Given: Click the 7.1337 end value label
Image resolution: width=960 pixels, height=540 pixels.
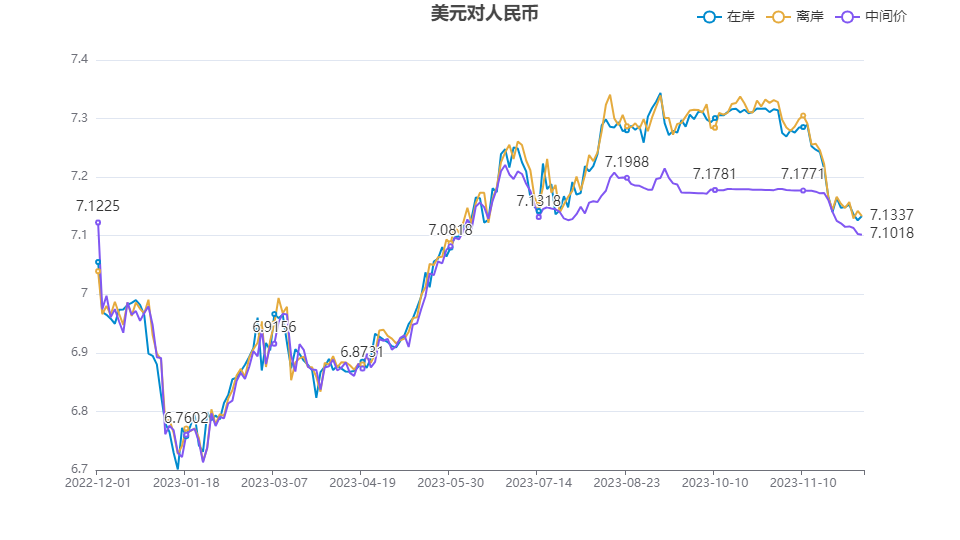Looking at the screenshot, I should [892, 215].
